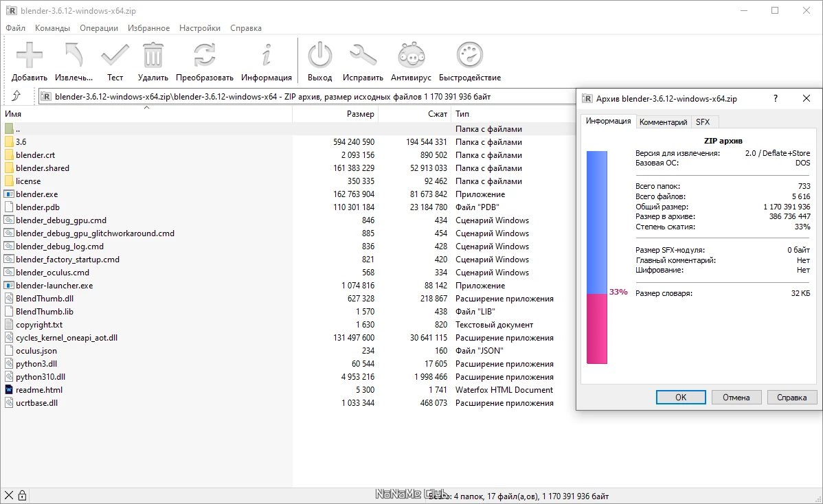The image size is (823, 504).
Task: Click the Отмена button
Action: [x=736, y=397]
